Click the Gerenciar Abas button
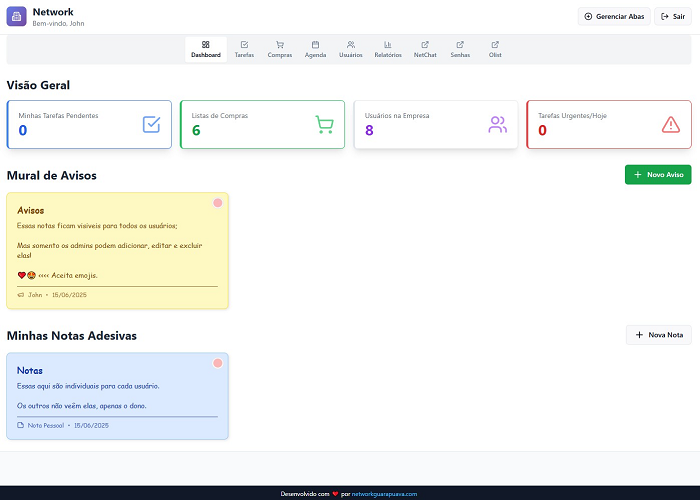Image resolution: width=700 pixels, height=500 pixels. [x=614, y=17]
